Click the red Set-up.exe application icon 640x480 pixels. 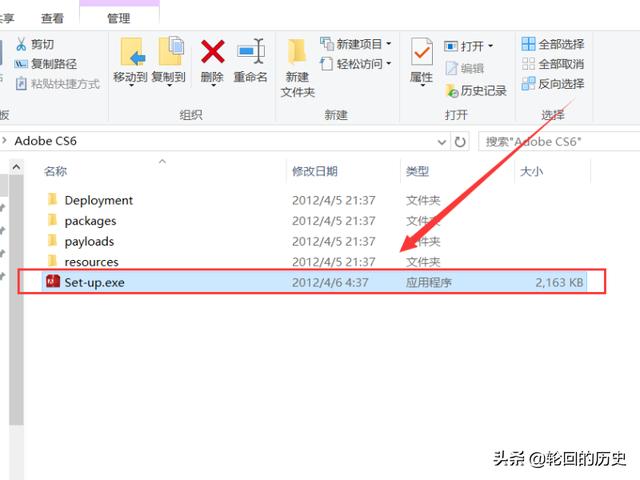tap(53, 282)
